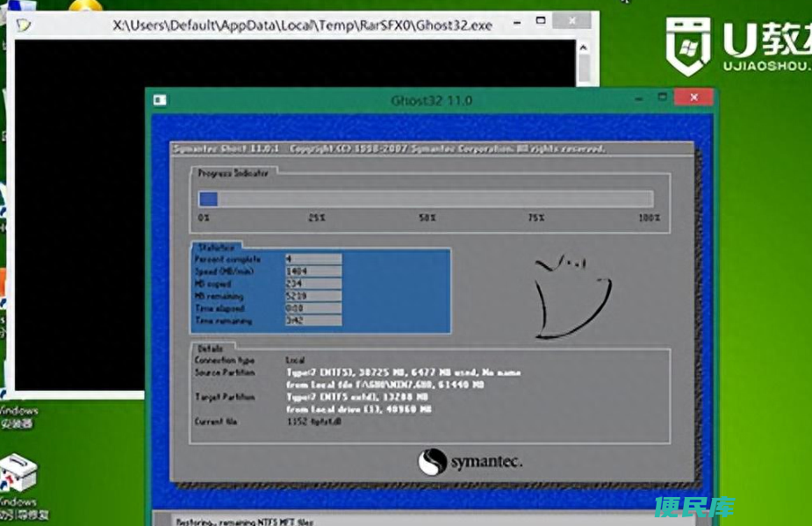Image resolution: width=812 pixels, height=526 pixels.
Task: Click the Windows installer desktop icon label
Action: (x=18, y=417)
